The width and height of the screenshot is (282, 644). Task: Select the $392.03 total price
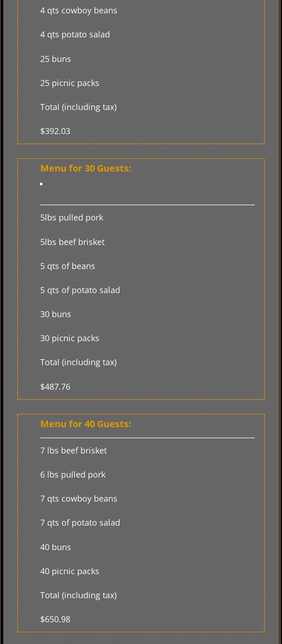pyautogui.click(x=55, y=131)
